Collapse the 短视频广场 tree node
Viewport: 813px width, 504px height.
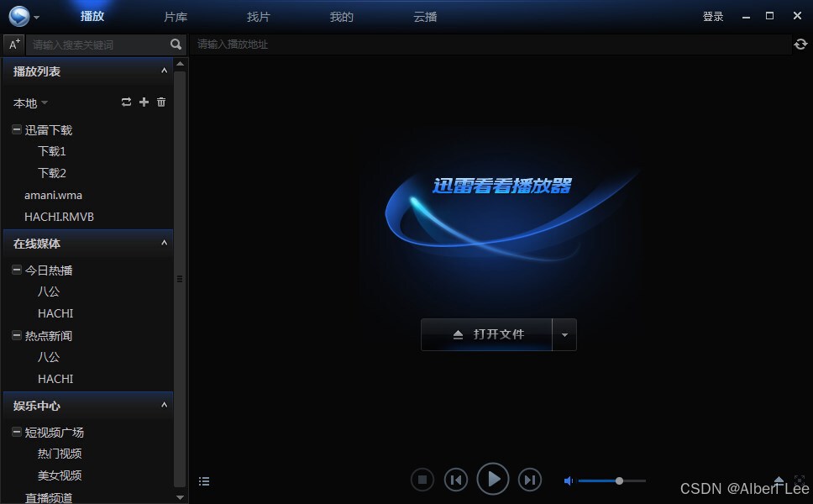click(17, 432)
